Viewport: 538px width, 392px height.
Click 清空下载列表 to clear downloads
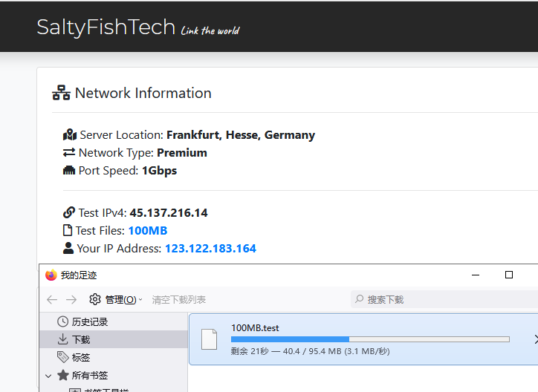tap(179, 300)
